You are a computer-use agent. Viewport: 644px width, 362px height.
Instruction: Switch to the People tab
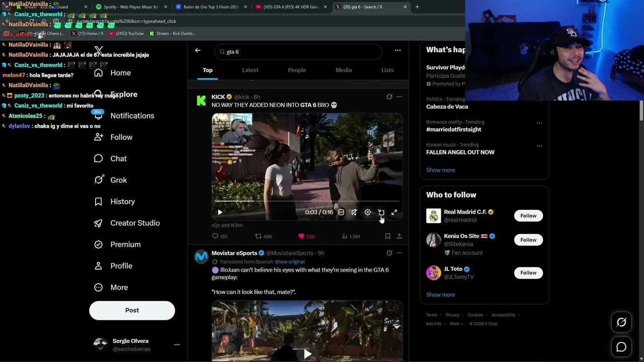pos(297,70)
